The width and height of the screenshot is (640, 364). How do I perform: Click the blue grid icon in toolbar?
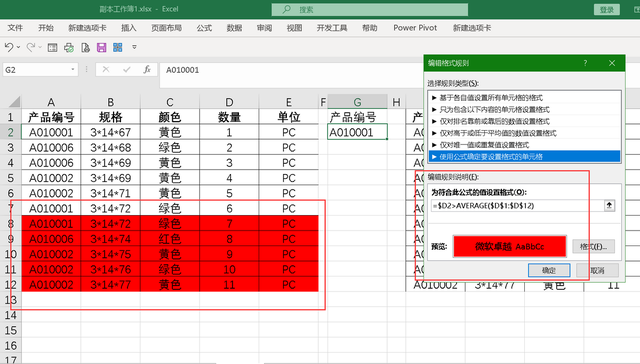(x=118, y=47)
